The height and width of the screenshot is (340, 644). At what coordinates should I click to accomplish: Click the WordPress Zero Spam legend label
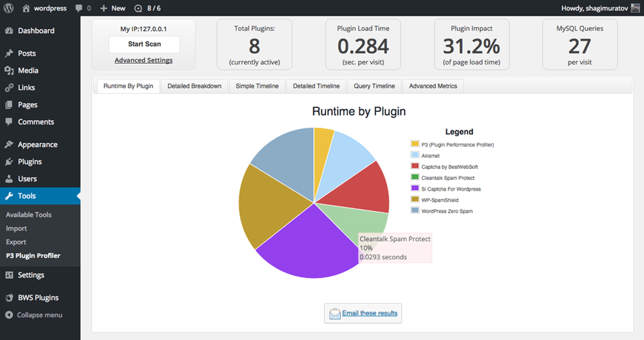(447, 211)
